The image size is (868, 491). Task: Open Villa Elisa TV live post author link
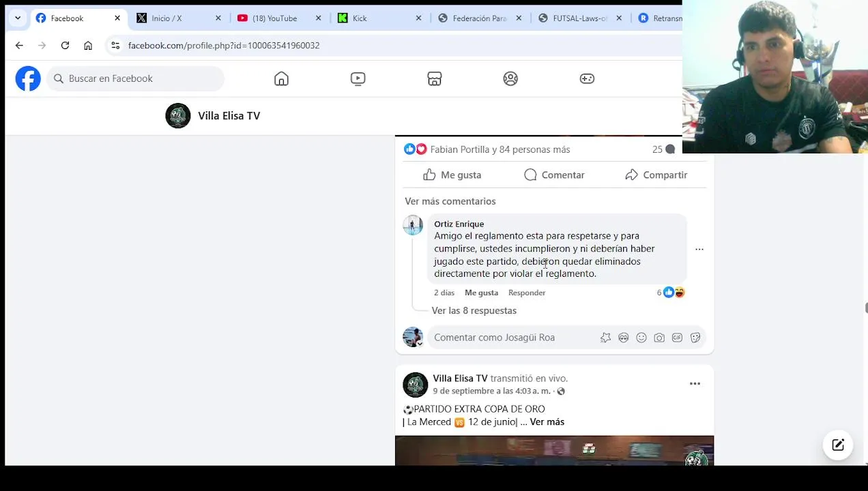460,378
